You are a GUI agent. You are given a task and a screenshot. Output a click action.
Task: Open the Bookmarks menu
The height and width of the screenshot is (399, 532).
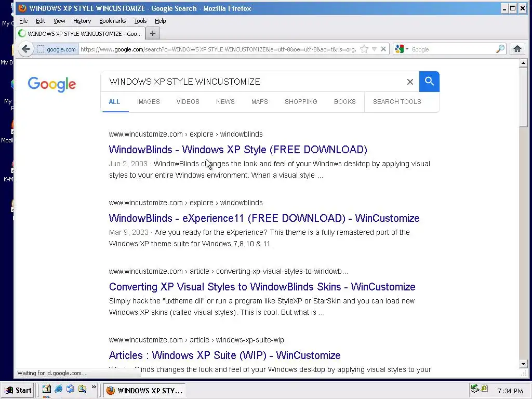(x=112, y=21)
